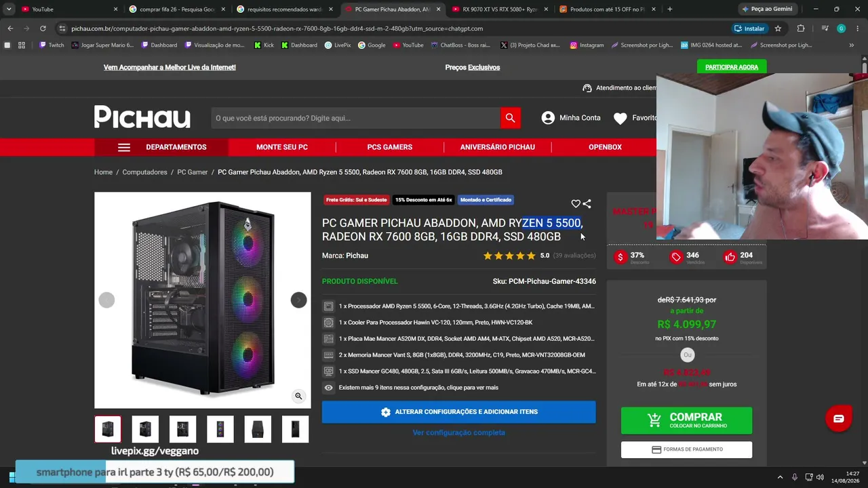Image resolution: width=868 pixels, height=488 pixels.
Task: Open the Monte Seu PC menu
Action: [x=282, y=147]
